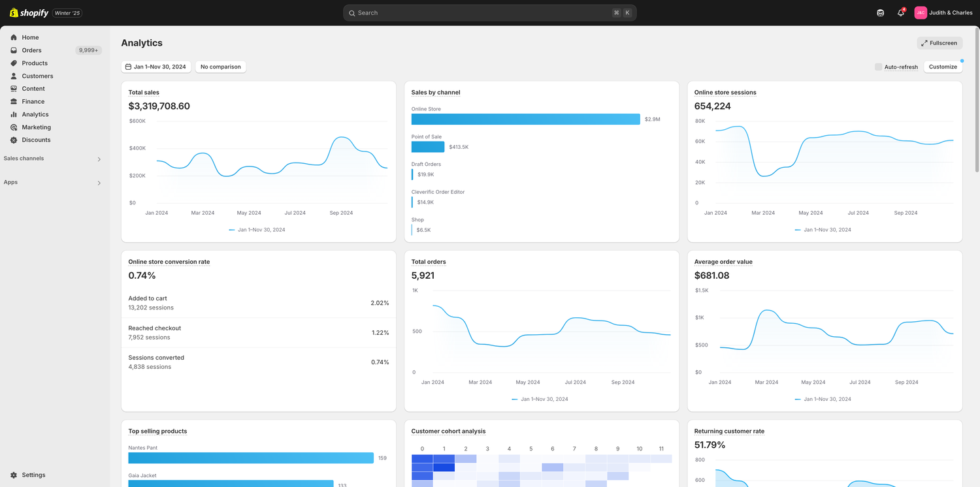Go to Products in the sidebar
The width and height of the screenshot is (980, 487).
[35, 63]
